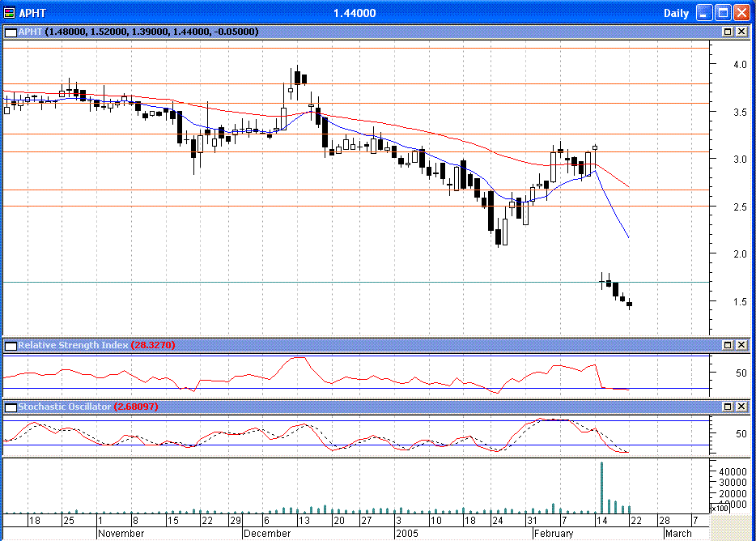Click the 20000 volume axis label
This screenshot has height=541, width=756.
coord(733,494)
